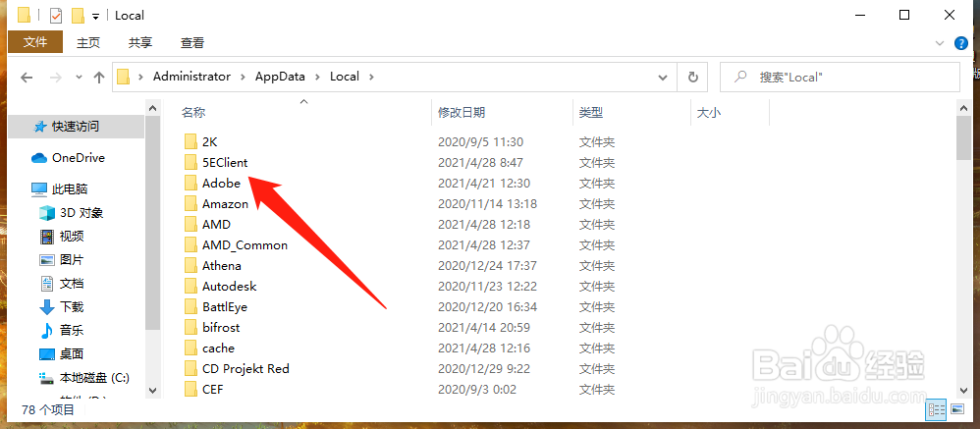The height and width of the screenshot is (429, 980).
Task: Sort by the 修改日期 column header
Action: (462, 113)
